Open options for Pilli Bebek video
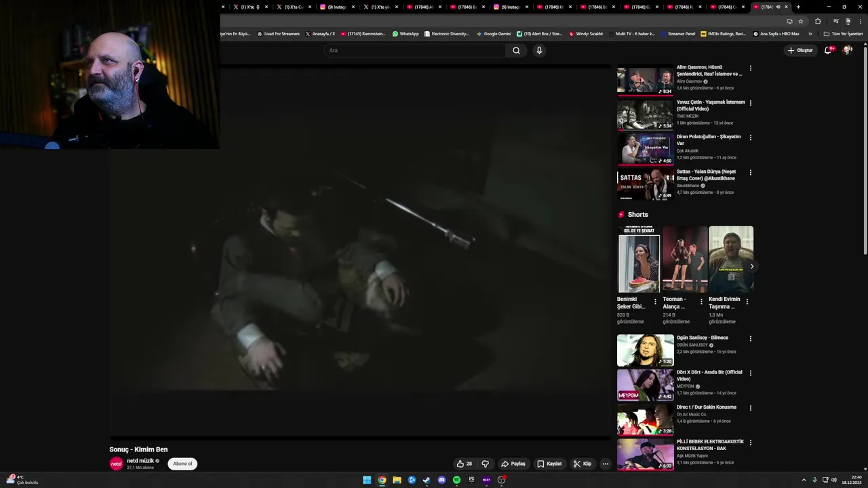 tap(750, 443)
